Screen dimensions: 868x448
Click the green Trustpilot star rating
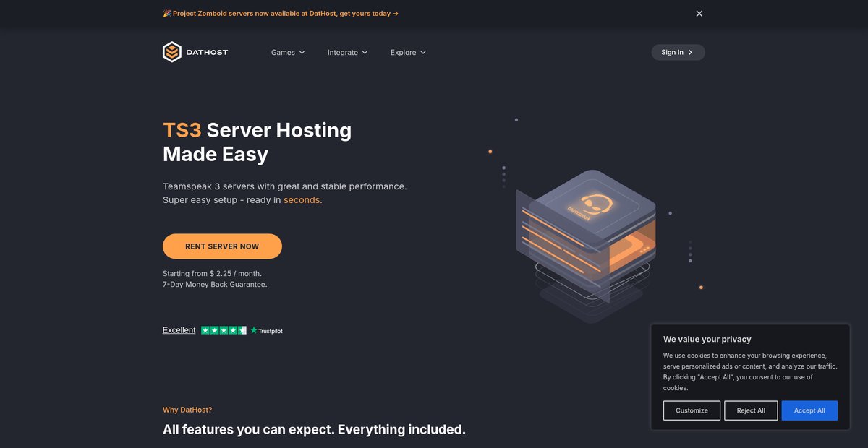click(224, 330)
